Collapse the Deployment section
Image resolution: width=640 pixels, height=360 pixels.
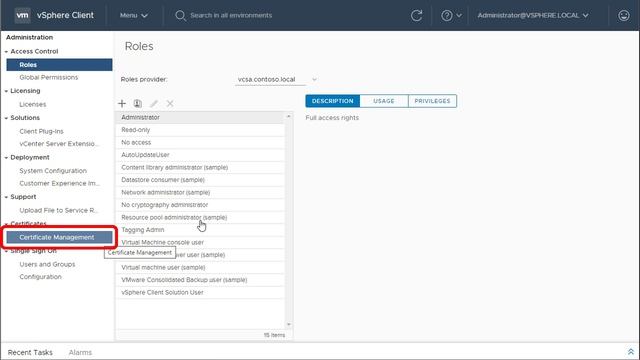coord(6,158)
